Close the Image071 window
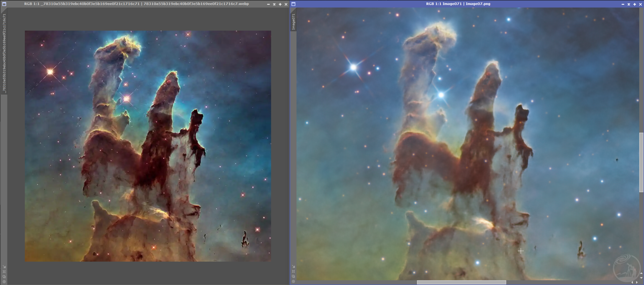 coord(641,4)
